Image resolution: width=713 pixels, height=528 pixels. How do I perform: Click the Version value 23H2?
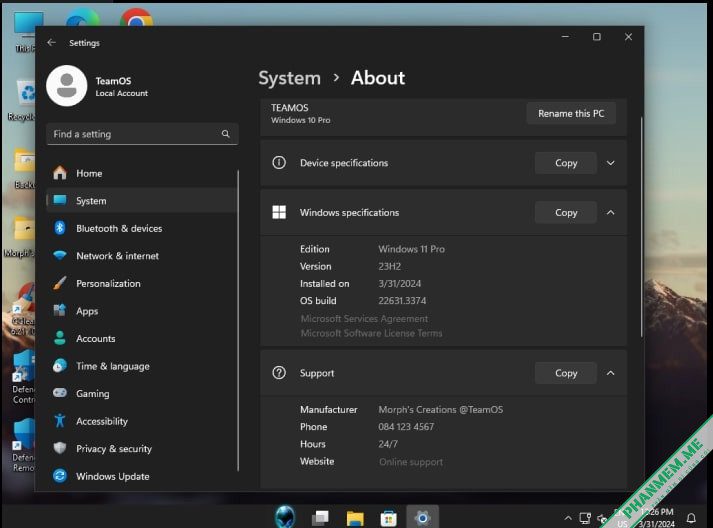[389, 266]
